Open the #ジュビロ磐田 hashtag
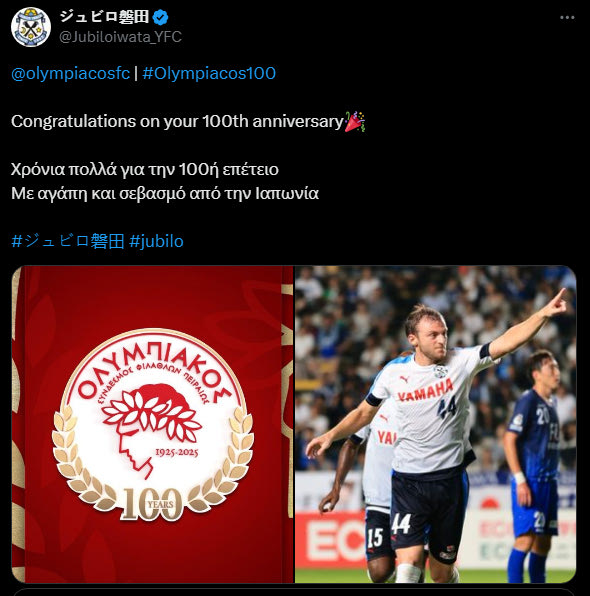Screen dimensions: 590x596 pos(68,241)
